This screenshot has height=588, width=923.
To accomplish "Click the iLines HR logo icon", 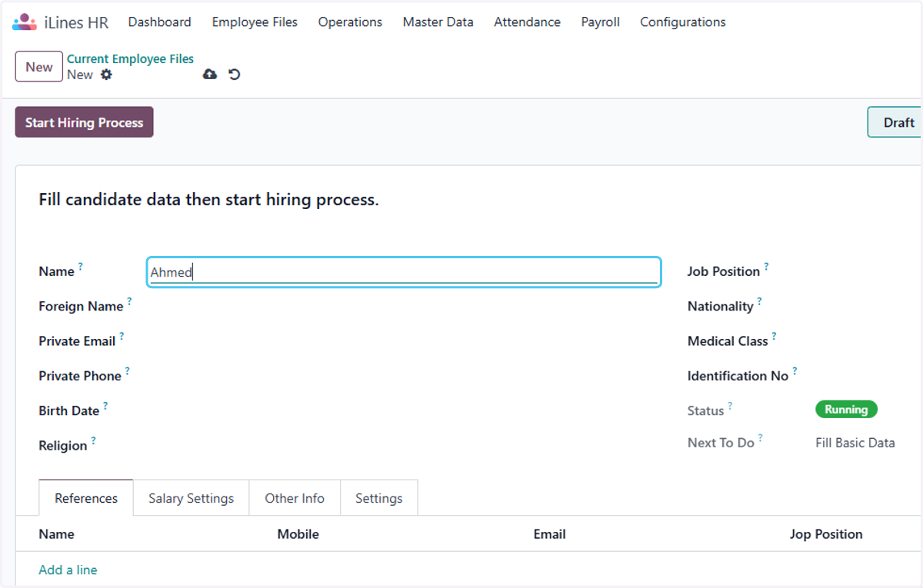I will pos(25,22).
